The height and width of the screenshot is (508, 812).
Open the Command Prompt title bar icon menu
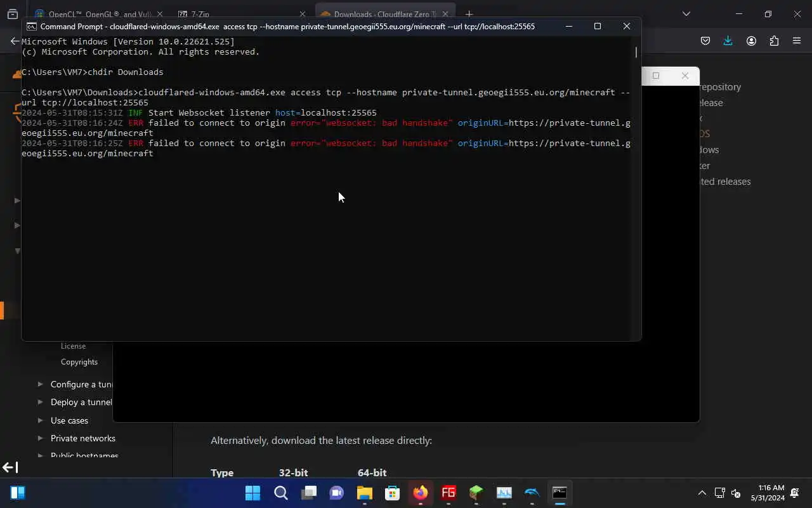pos(31,27)
